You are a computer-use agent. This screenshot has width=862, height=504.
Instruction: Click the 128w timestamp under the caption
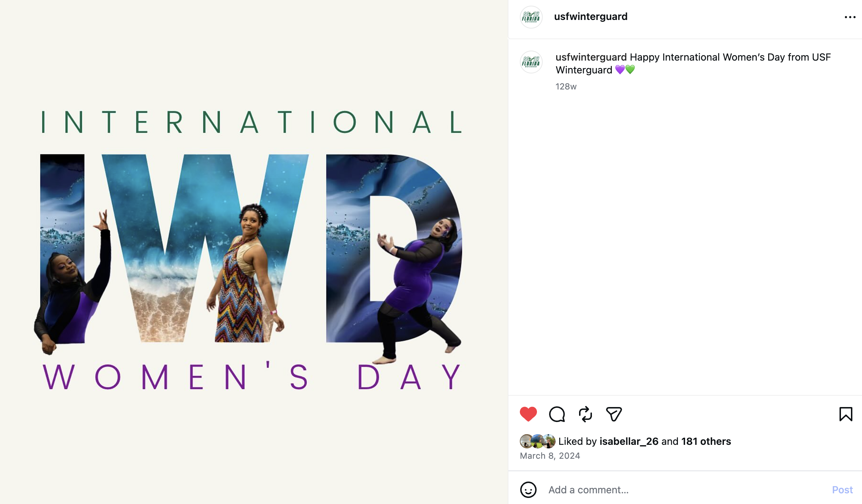(x=566, y=87)
